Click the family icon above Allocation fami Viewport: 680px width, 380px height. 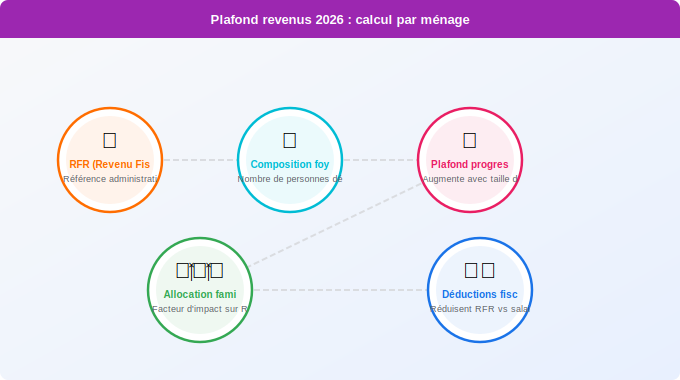[200, 271]
